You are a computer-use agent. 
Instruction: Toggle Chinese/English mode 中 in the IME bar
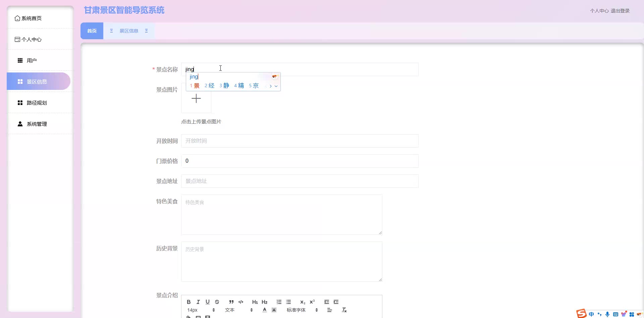pos(591,314)
